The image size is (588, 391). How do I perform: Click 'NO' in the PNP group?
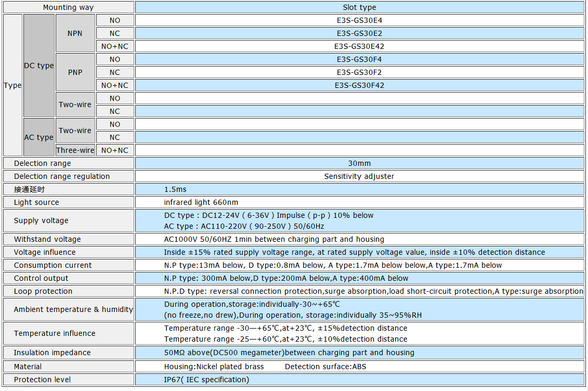pos(115,59)
